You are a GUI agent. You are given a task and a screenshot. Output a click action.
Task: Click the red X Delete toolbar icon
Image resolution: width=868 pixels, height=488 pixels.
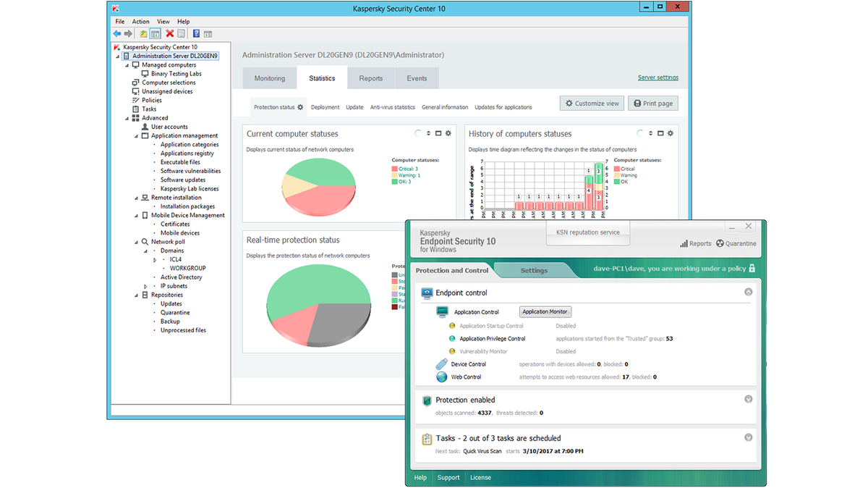click(x=170, y=33)
